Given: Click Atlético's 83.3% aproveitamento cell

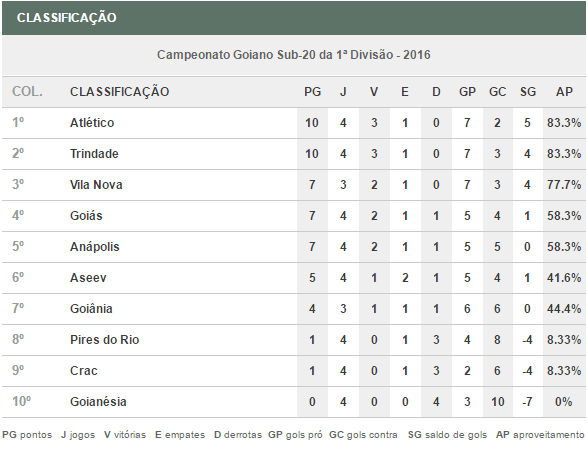Looking at the screenshot, I should click(x=564, y=123).
